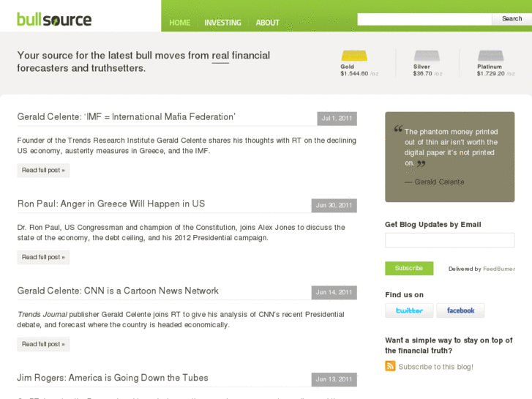The height and width of the screenshot is (399, 532).
Task: Read full post about IMF Mafia Federation
Action: coord(43,171)
